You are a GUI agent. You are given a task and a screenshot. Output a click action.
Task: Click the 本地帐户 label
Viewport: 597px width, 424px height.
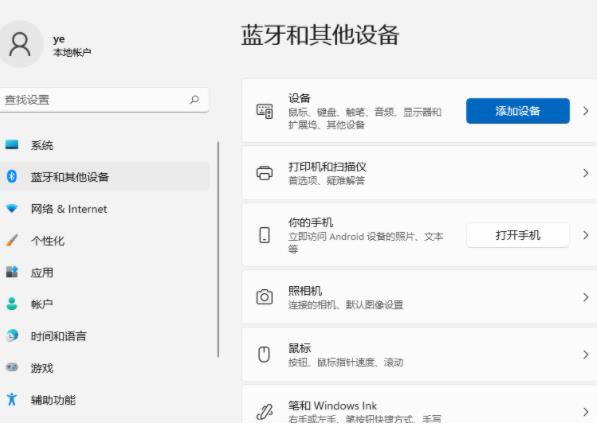click(72, 53)
